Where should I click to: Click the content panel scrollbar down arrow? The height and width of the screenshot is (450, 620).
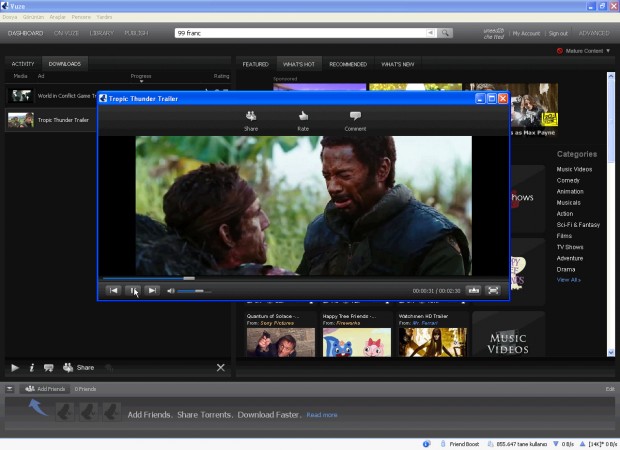[611, 352]
